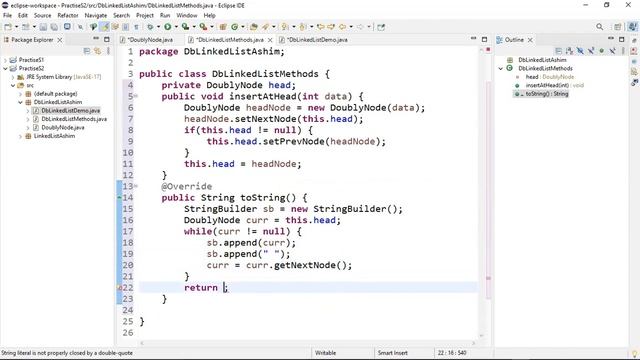Open a terminal from the toolbar icon
Viewport: 640px width, 360px height.
[67, 27]
